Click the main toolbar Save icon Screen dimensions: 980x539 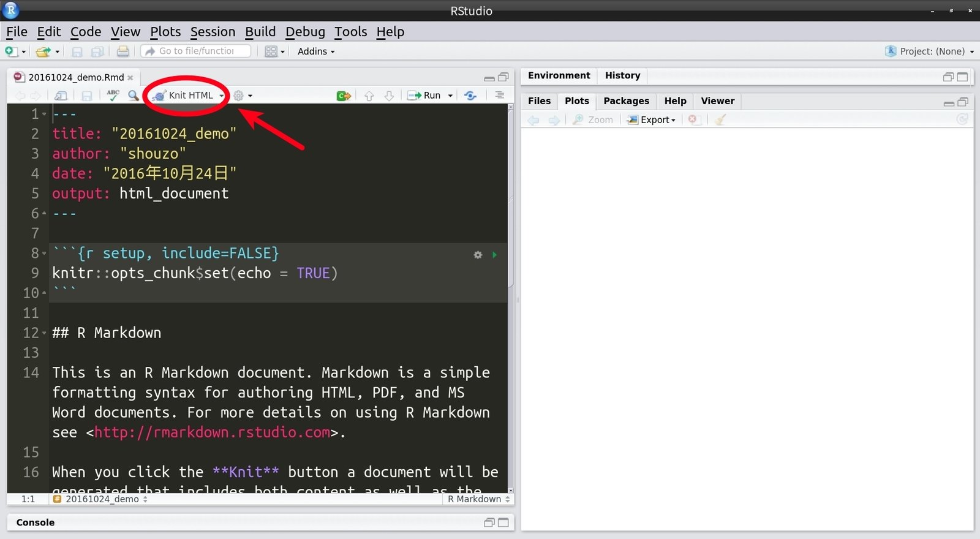point(77,51)
